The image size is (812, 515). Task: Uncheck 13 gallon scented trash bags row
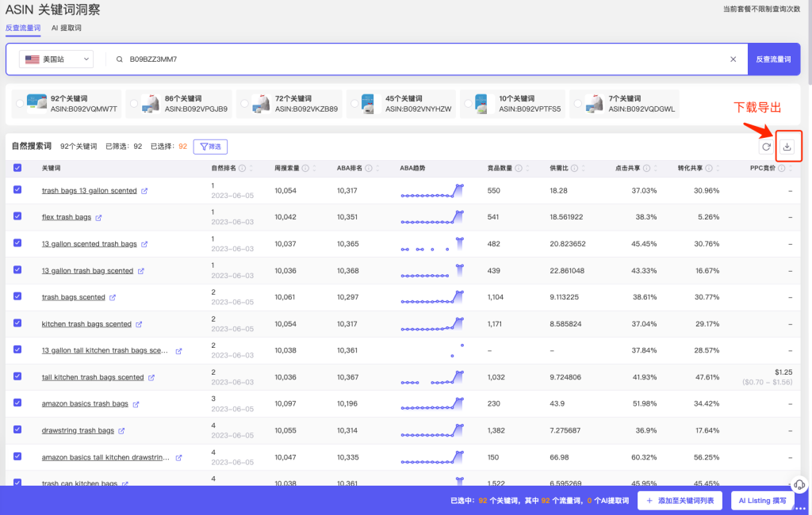point(17,242)
